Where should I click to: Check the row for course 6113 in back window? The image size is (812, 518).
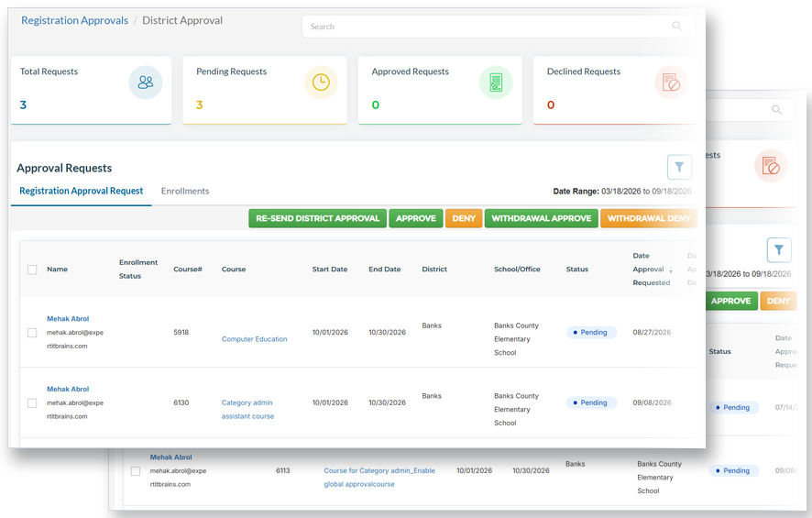click(136, 471)
